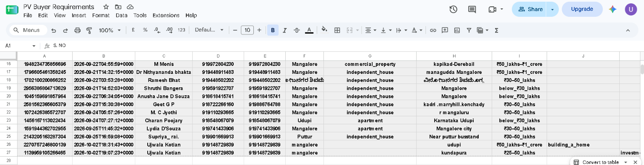Open the name box dropdown arrow
This screenshot has width=644, height=165.
click(x=34, y=45)
